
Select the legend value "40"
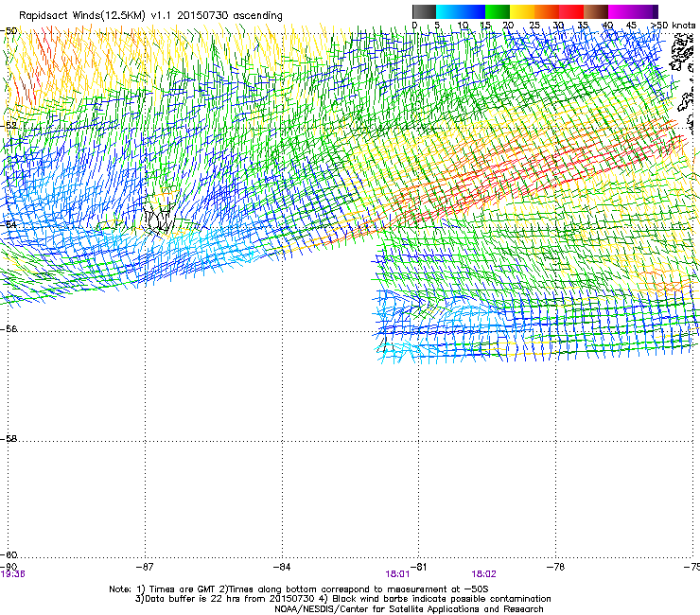click(607, 26)
